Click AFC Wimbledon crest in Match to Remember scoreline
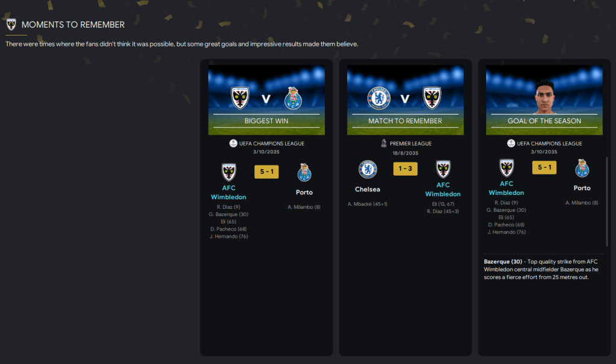 point(443,170)
